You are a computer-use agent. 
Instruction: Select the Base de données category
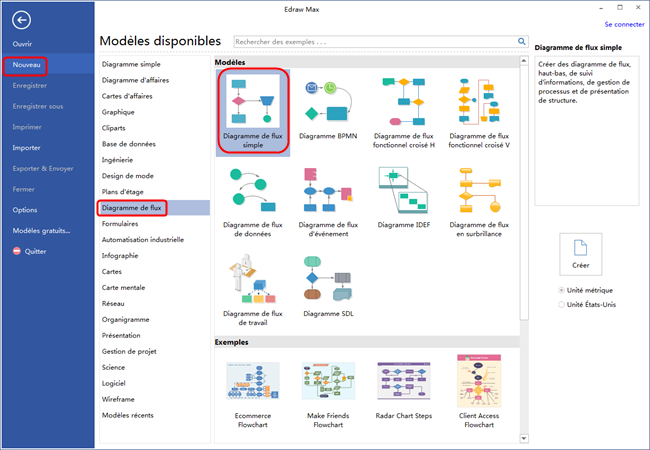tap(129, 144)
